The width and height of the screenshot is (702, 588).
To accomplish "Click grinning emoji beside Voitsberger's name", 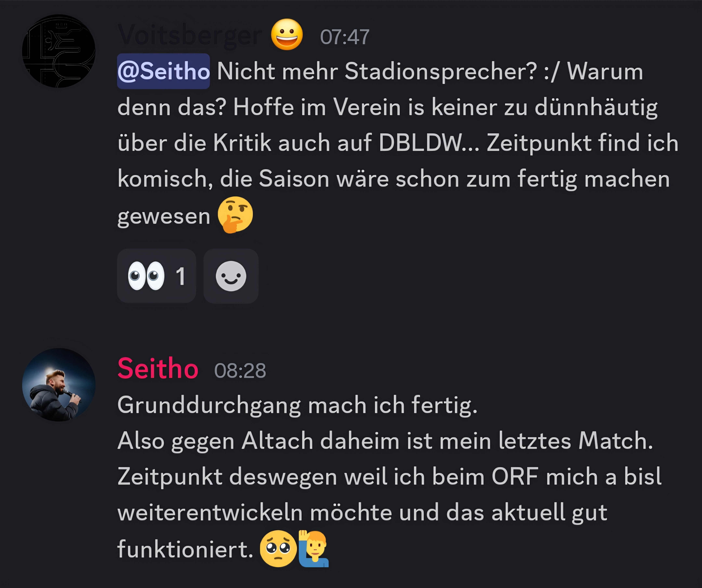I will (x=287, y=35).
